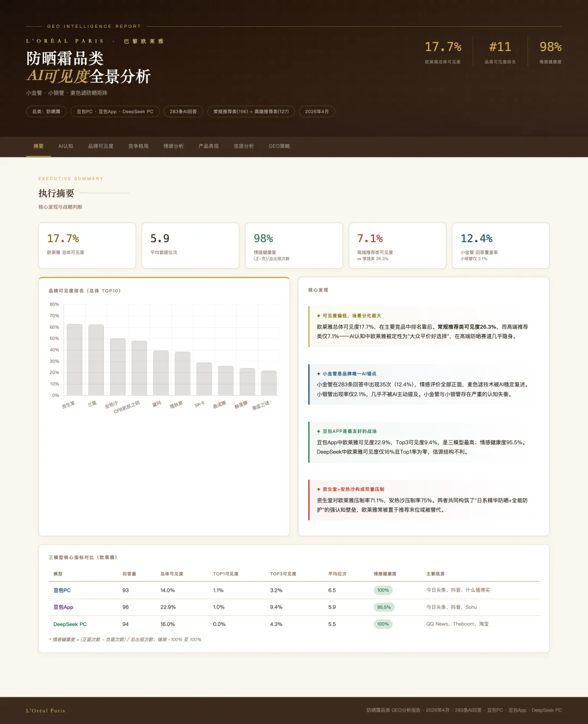Click the 品牌可见度排名 (总体 TOP10) chart title
The image size is (588, 724).
pyautogui.click(x=84, y=291)
